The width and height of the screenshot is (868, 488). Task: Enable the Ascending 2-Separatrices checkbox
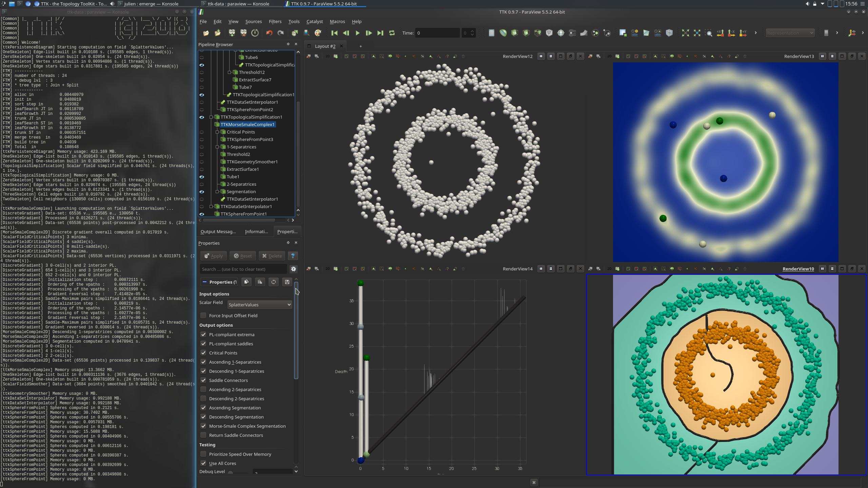point(203,389)
